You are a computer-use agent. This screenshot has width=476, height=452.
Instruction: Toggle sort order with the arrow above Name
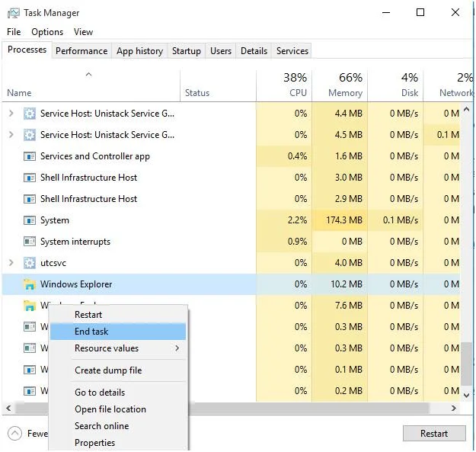click(x=88, y=75)
